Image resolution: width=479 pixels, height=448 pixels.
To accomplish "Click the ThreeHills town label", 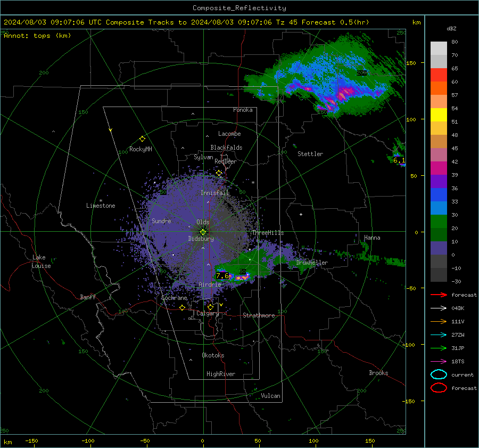I will (x=268, y=233).
